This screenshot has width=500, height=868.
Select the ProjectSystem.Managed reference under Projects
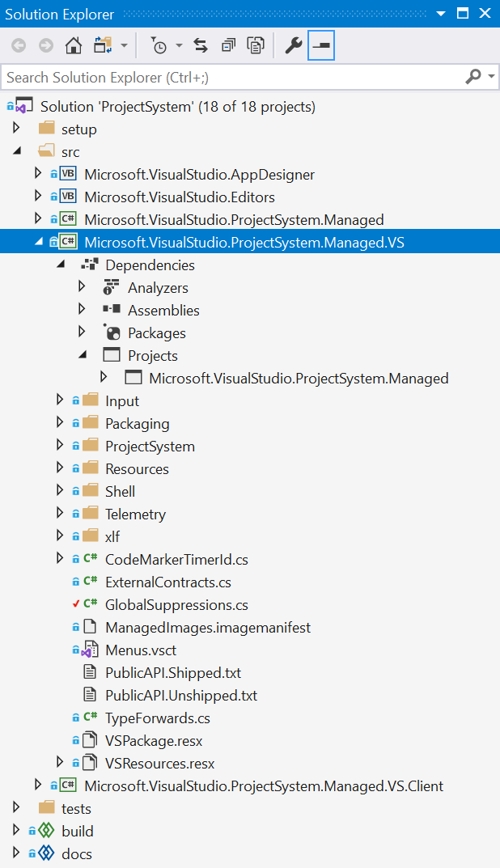[x=299, y=378]
